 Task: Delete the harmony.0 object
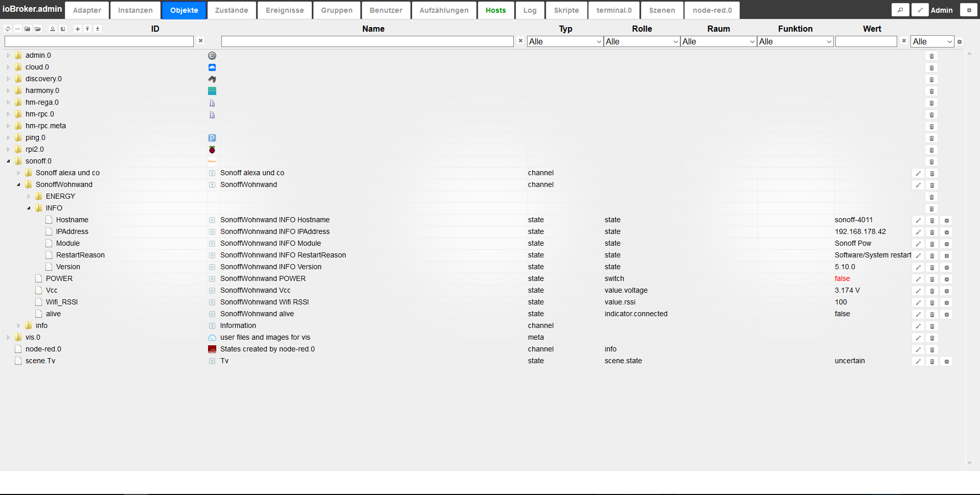(x=931, y=91)
